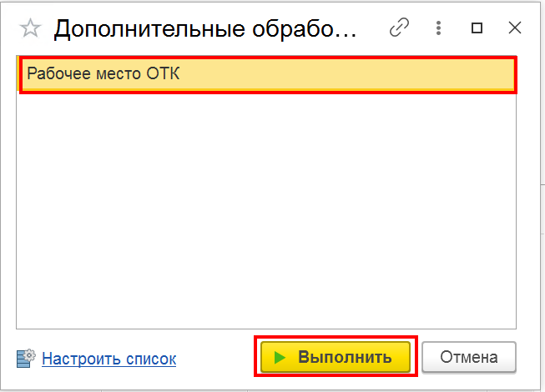Run the selected processing with Выполнить

click(336, 357)
